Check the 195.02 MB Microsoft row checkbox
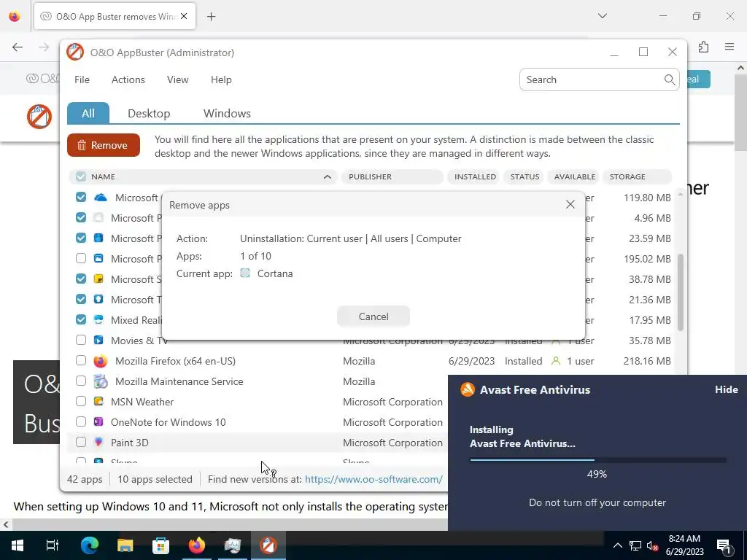 (x=81, y=258)
